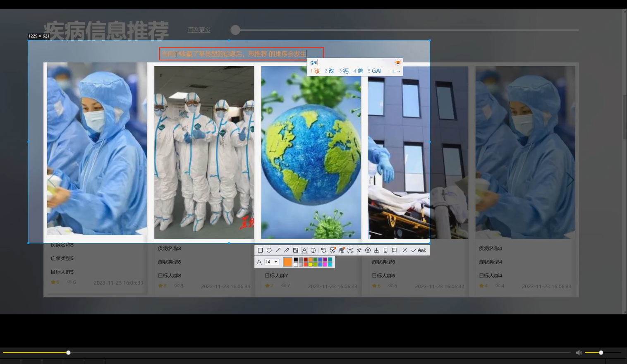
Task: Choose IME candidate 5 GAI
Action: [375, 71]
